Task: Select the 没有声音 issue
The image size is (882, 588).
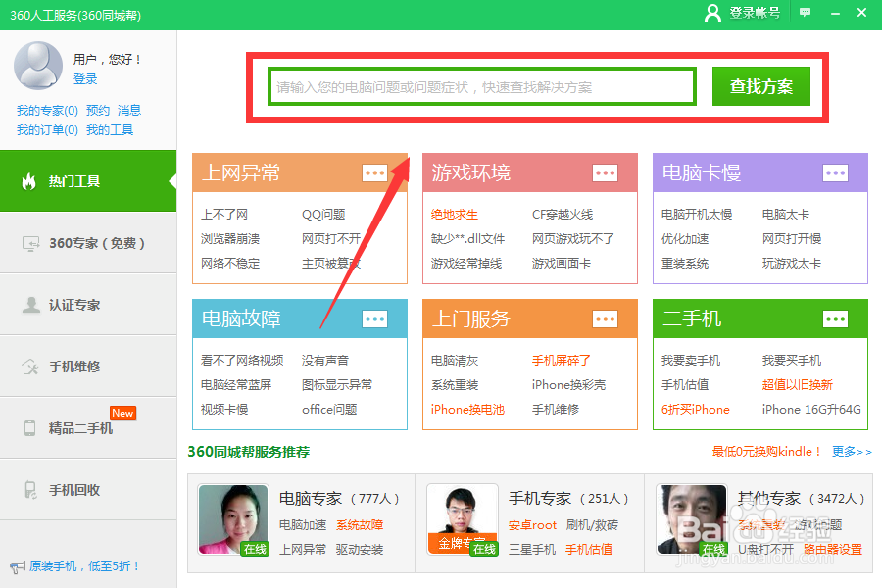Action: 325,360
